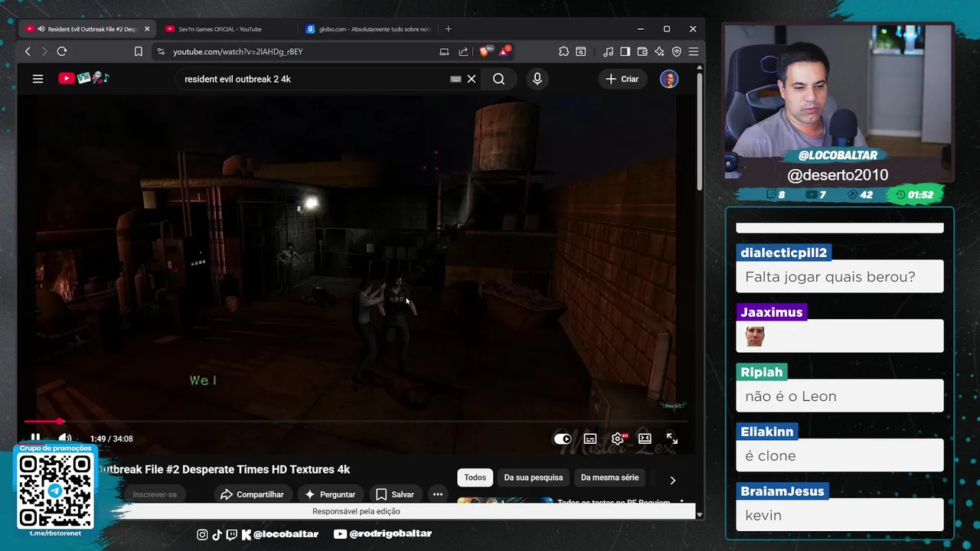The image size is (980, 551).
Task: Click the Salvar save button
Action: [394, 494]
